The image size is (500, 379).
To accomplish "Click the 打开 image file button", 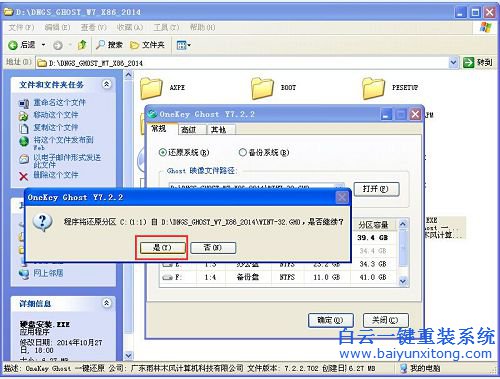I will point(376,189).
